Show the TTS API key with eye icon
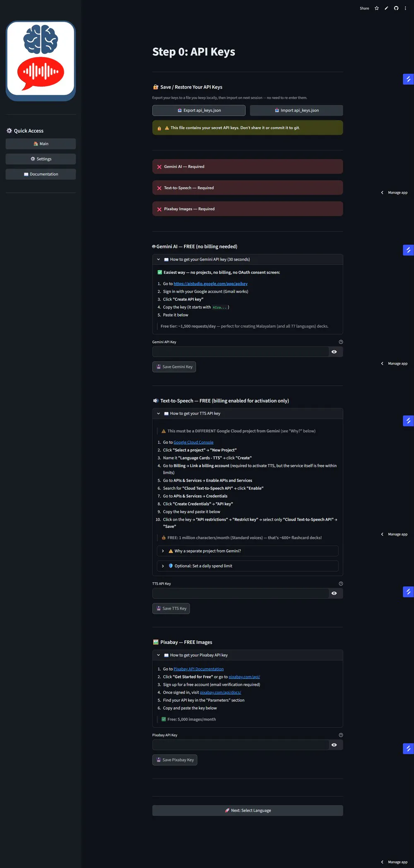This screenshot has width=414, height=868. [334, 593]
